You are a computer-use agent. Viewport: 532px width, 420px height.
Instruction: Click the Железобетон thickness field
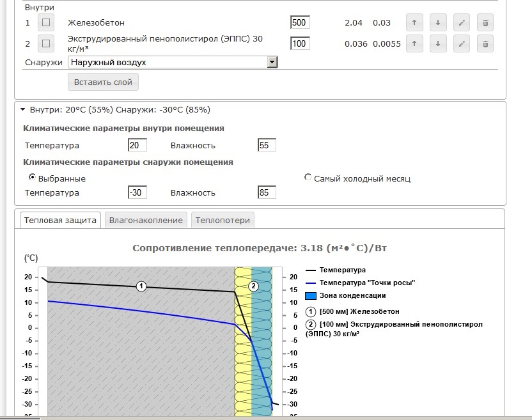(299, 23)
